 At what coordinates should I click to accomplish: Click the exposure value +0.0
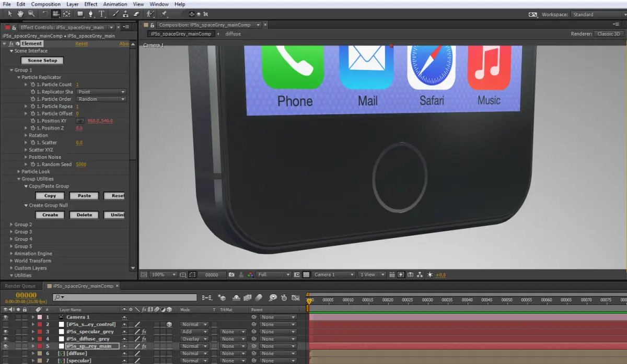(x=441, y=275)
